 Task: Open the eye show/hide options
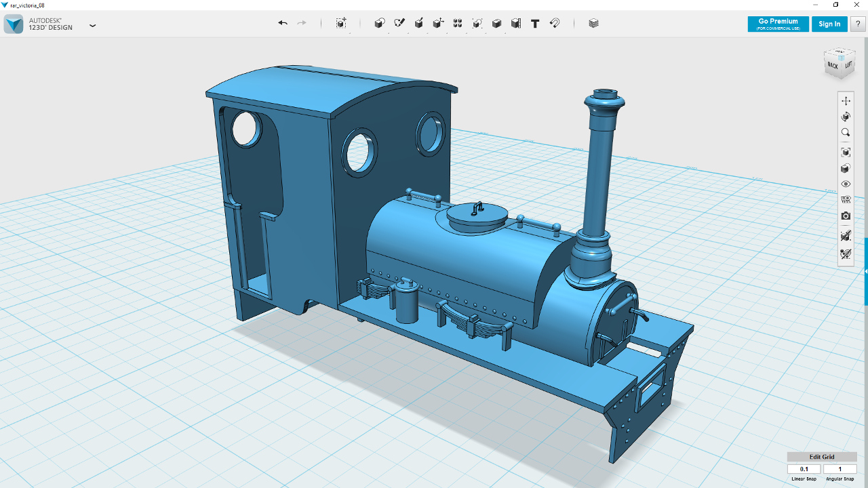846,184
